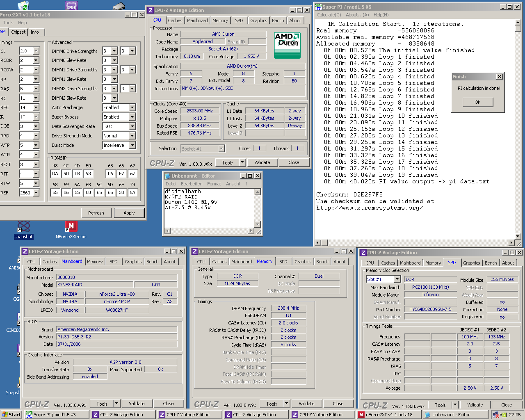The image size is (525, 420).
Task: Click the Start button on the taskbar
Action: pos(11,415)
